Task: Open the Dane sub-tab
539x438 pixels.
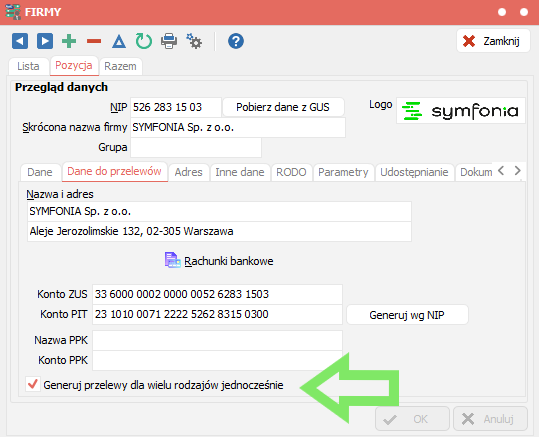Action: tap(40, 172)
